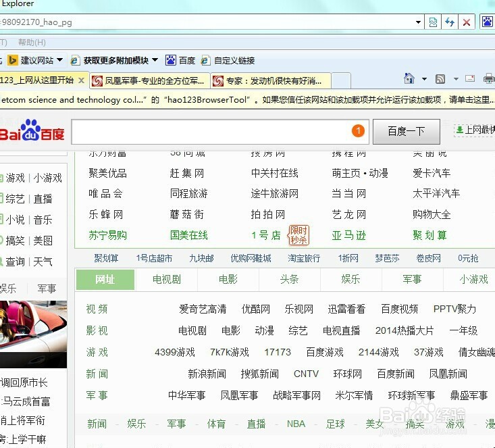Open a new blank tab button
Screen dimensions: 495x448
341,81
